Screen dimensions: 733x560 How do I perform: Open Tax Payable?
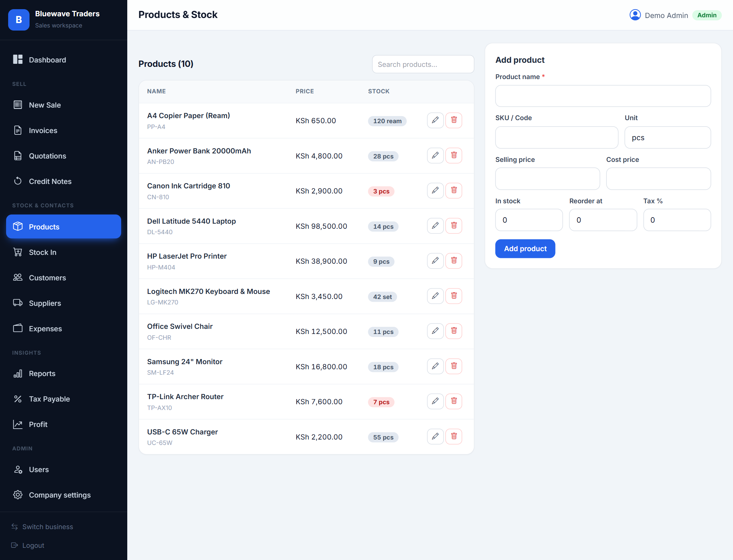63,399
